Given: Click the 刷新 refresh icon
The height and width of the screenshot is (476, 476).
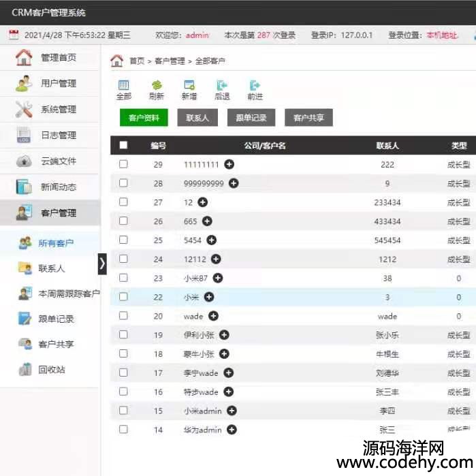Looking at the screenshot, I should pos(157,85).
